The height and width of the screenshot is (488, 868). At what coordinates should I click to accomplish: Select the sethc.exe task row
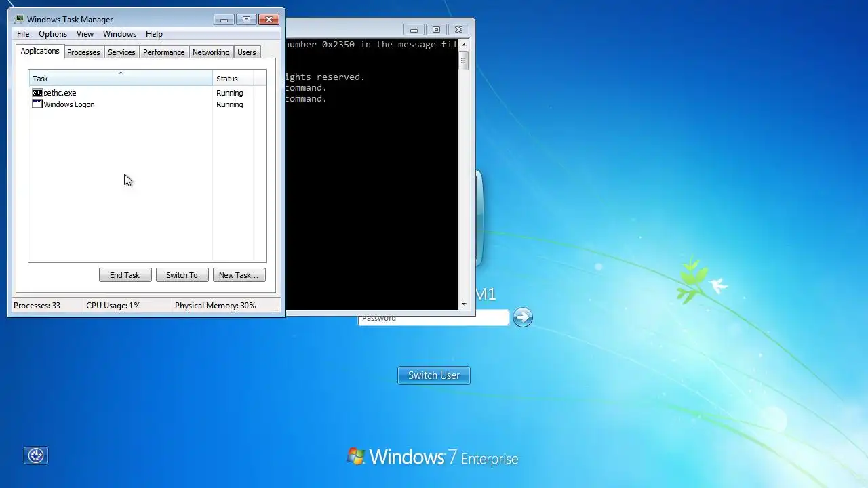point(142,93)
